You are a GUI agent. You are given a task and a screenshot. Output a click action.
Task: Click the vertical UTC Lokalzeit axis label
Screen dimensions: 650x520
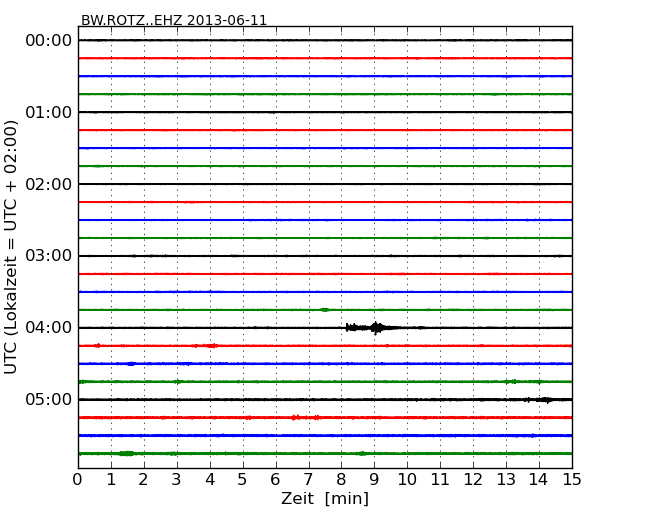(x=11, y=247)
